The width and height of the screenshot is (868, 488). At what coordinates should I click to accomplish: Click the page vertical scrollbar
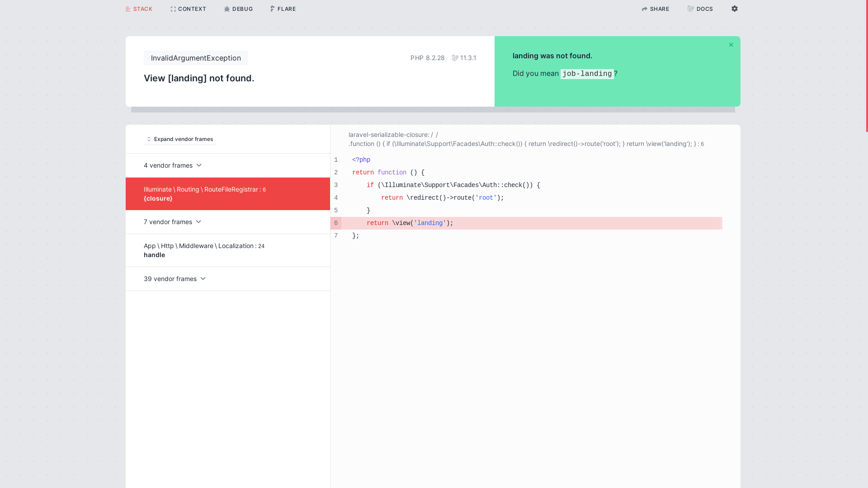867,66
